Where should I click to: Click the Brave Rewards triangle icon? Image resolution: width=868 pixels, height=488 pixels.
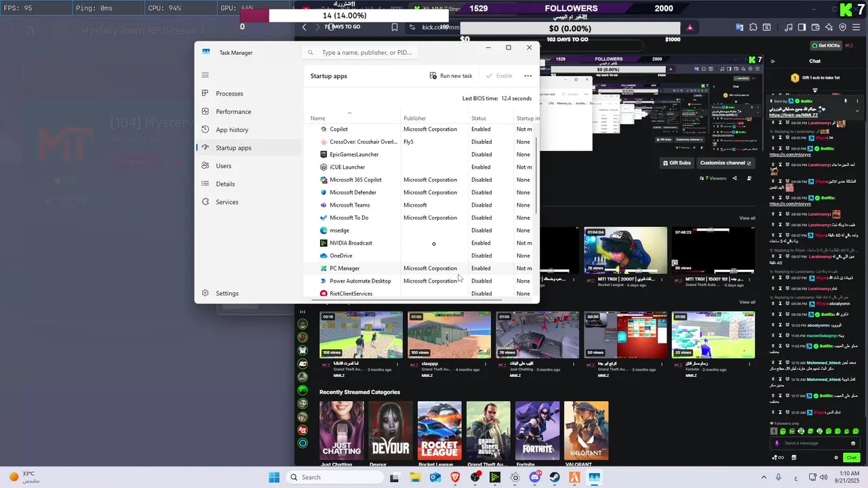(690, 27)
